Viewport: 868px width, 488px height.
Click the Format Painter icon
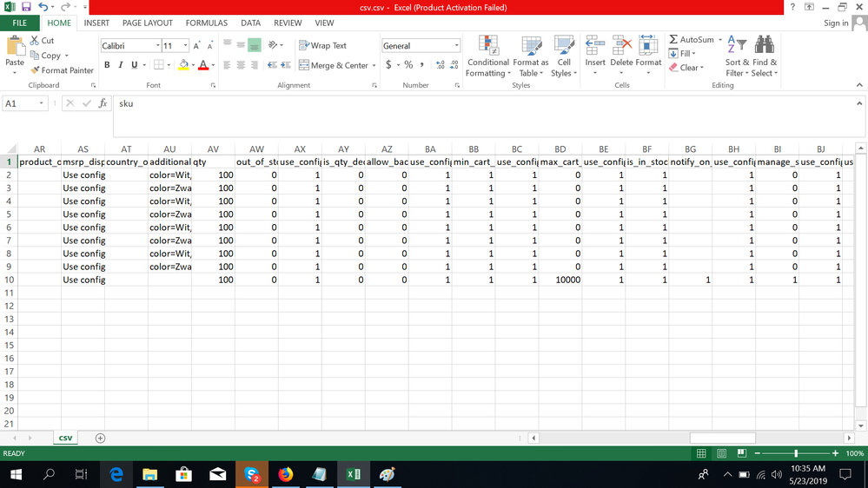point(36,70)
